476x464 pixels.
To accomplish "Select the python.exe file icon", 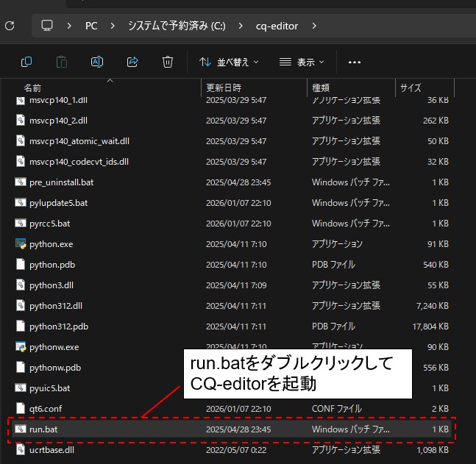I will [x=21, y=244].
